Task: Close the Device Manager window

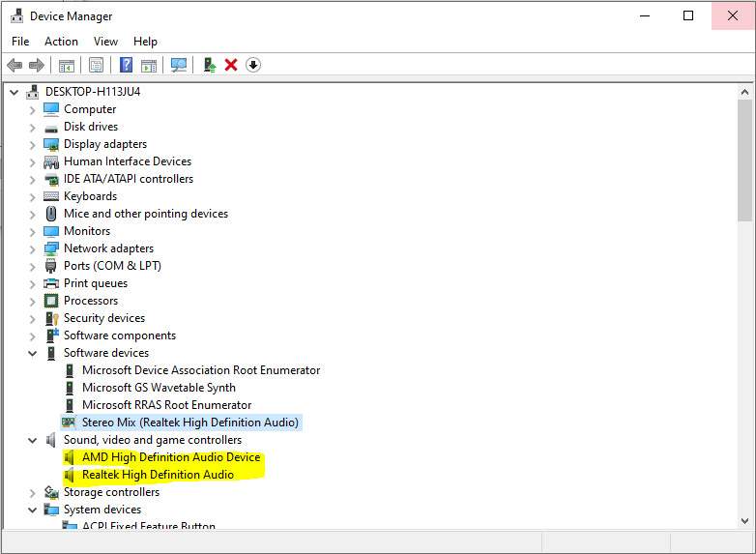Action: point(733,15)
